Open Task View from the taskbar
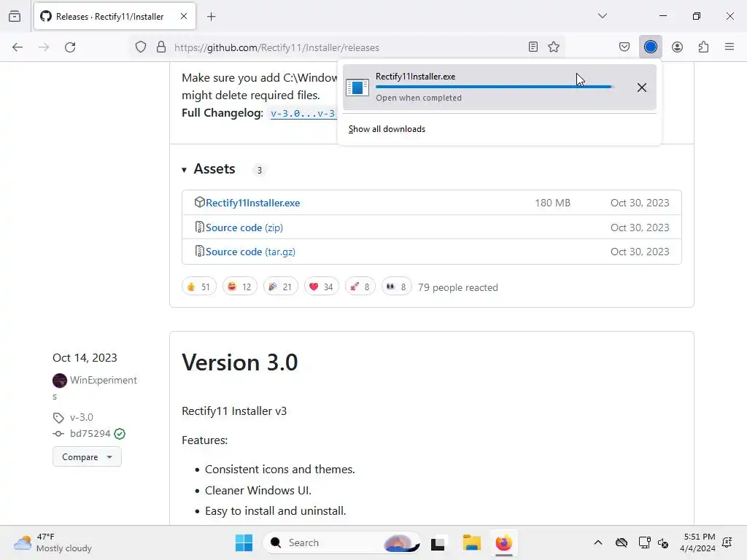 [x=438, y=543]
